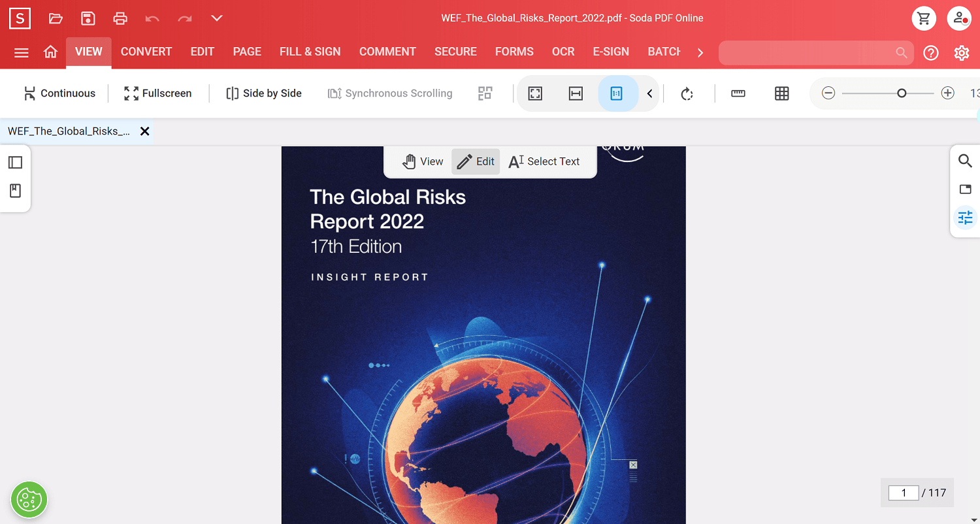Open cookie preferences button
980x524 pixels.
tap(29, 500)
